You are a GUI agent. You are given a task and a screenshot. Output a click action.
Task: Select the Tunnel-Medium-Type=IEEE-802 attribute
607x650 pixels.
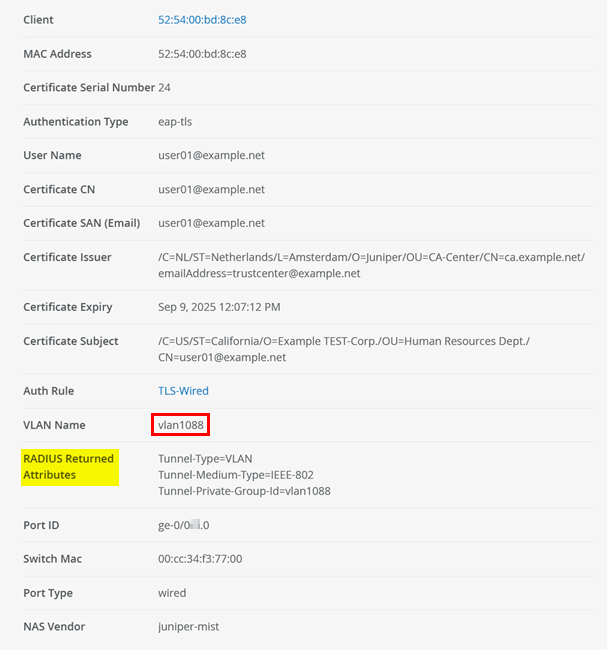[235, 475]
